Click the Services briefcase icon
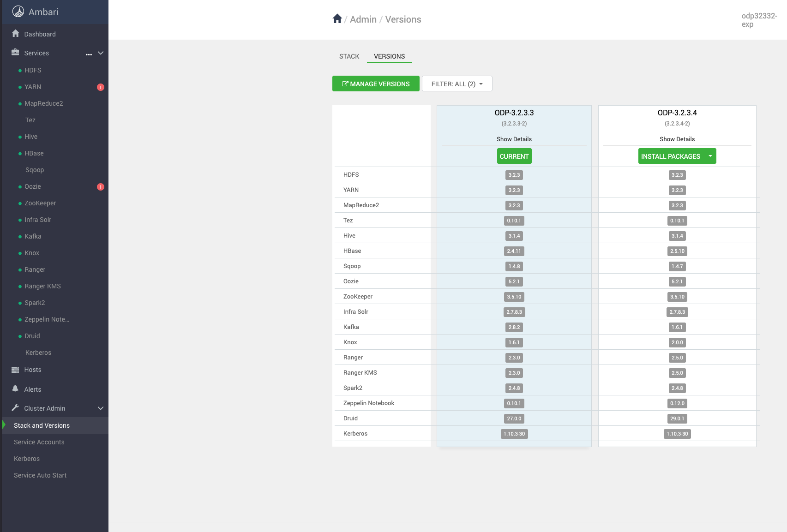 [15, 53]
